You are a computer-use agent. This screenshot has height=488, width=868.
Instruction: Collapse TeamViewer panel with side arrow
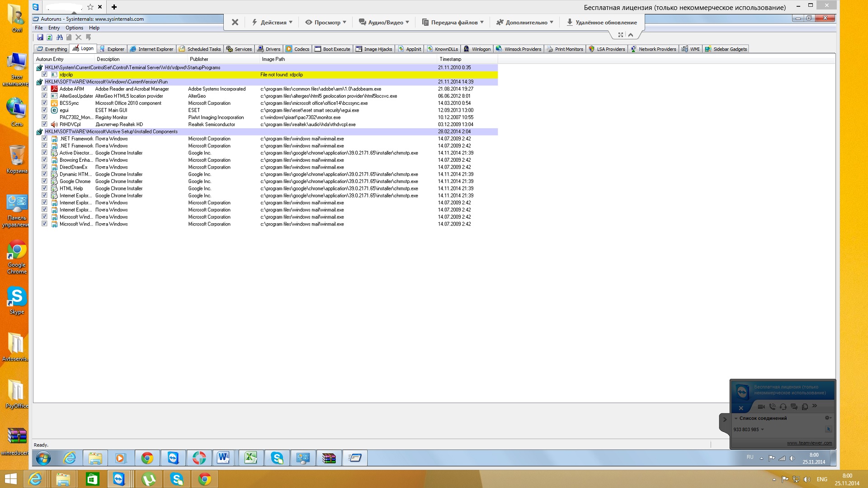[x=724, y=419]
